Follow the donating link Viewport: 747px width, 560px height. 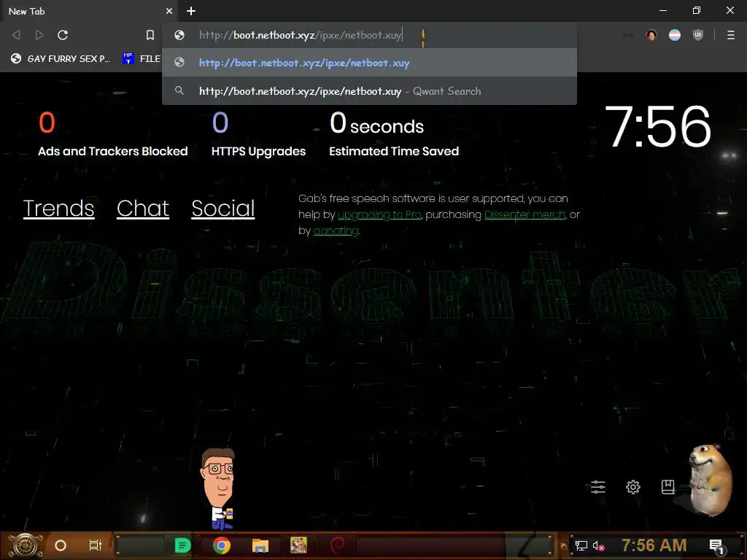(336, 230)
